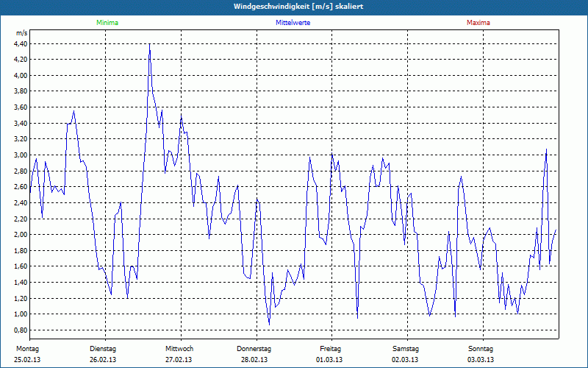Image resolution: width=588 pixels, height=368 pixels.
Task: Click the 4,20 y-axis value
Action: click(x=21, y=60)
